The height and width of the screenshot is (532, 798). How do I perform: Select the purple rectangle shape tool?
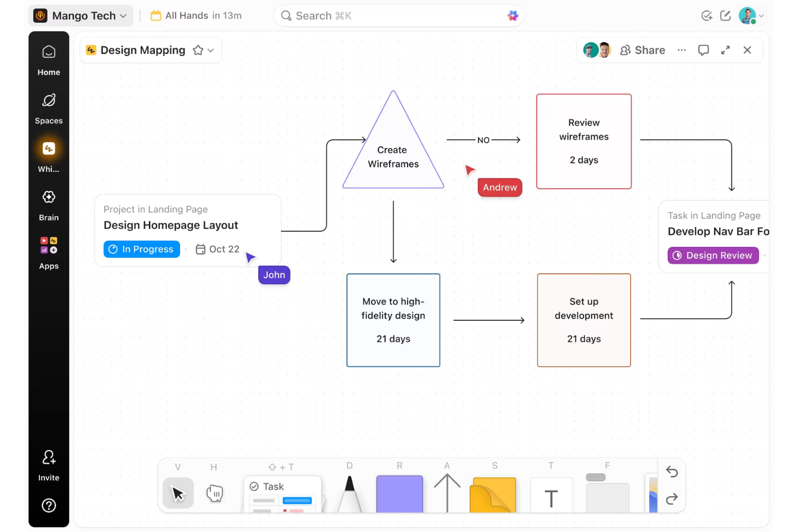400,494
